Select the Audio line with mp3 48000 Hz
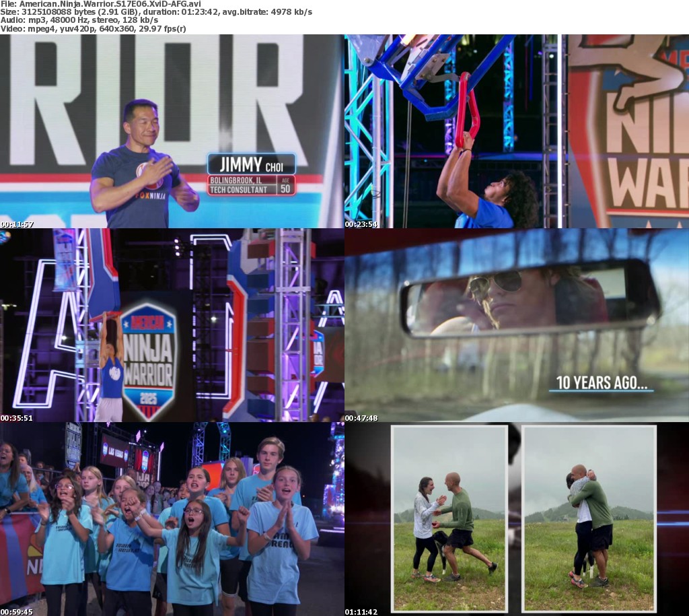The height and width of the screenshot is (616, 689). pos(79,20)
